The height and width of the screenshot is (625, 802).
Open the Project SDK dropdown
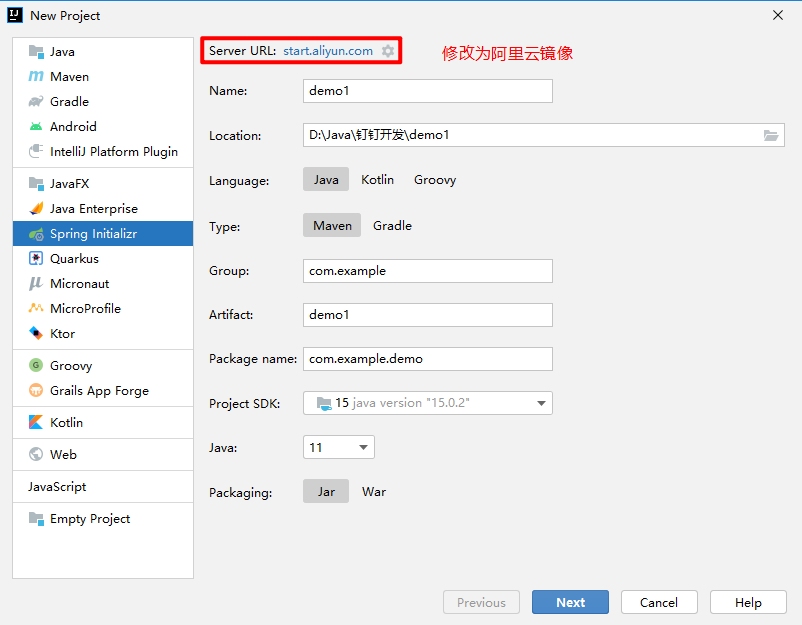[x=428, y=403]
